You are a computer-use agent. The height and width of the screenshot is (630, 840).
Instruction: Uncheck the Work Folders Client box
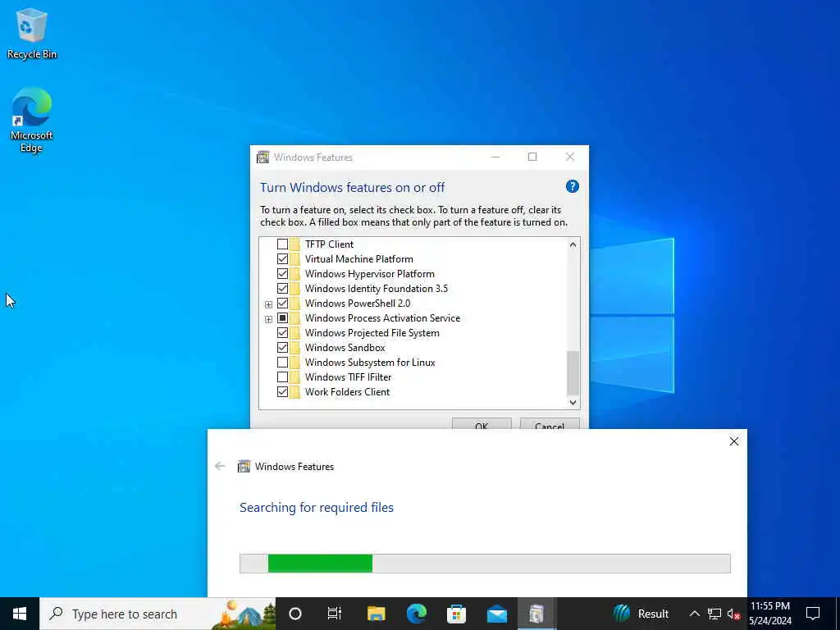[282, 391]
